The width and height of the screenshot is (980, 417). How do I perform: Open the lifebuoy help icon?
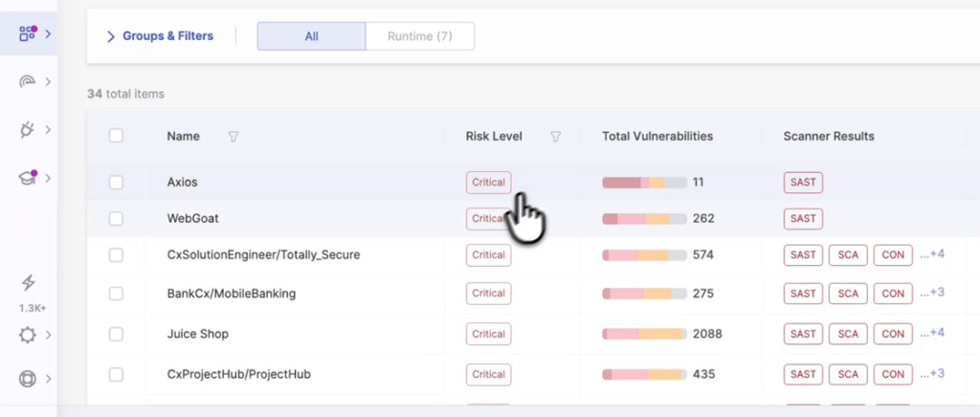28,379
